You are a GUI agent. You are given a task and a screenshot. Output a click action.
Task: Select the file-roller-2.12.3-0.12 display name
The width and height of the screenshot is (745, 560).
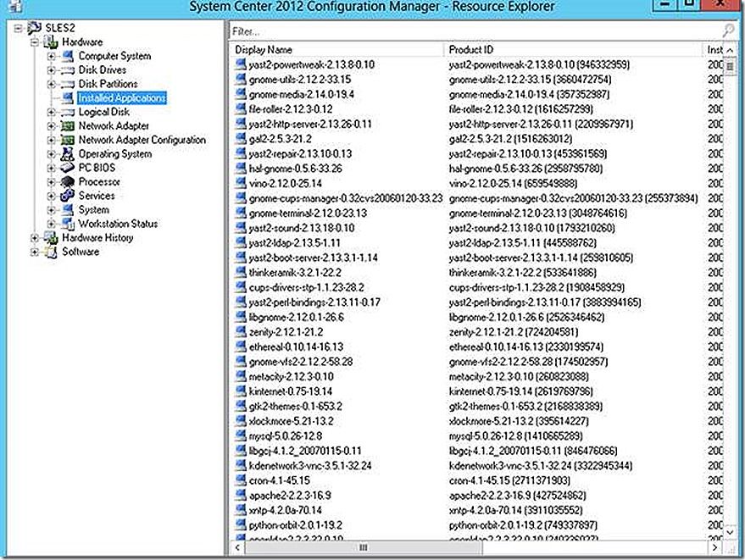point(291,108)
